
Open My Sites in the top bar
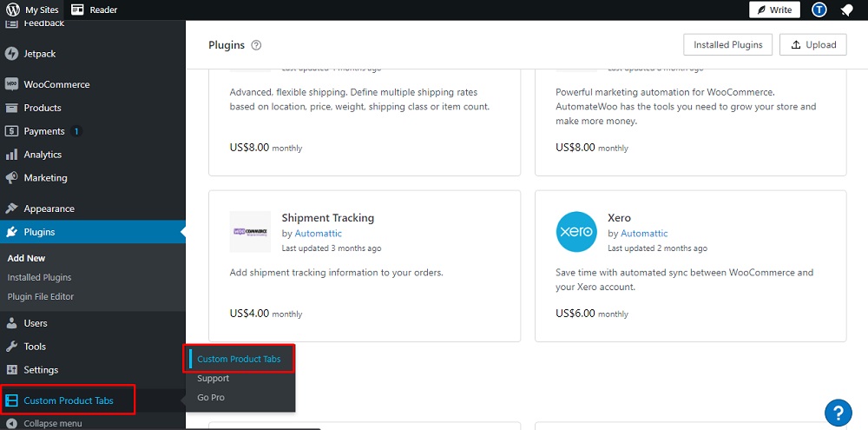[42, 10]
